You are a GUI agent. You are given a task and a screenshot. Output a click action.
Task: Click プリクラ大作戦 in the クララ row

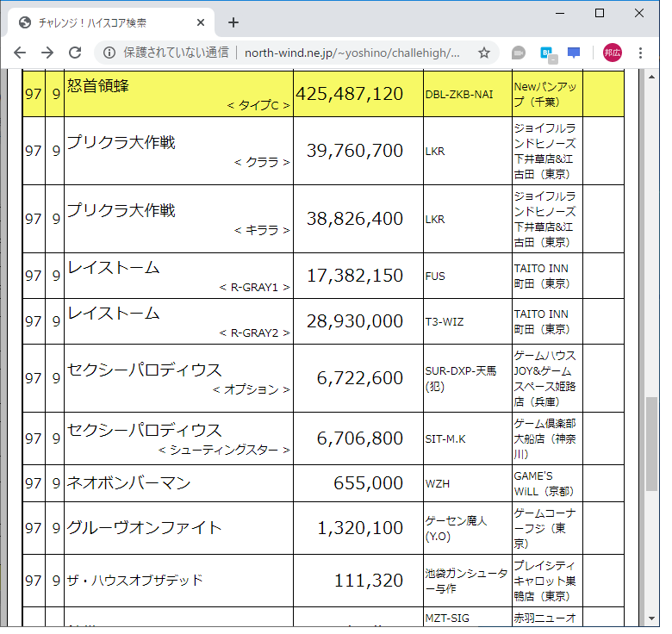(121, 142)
